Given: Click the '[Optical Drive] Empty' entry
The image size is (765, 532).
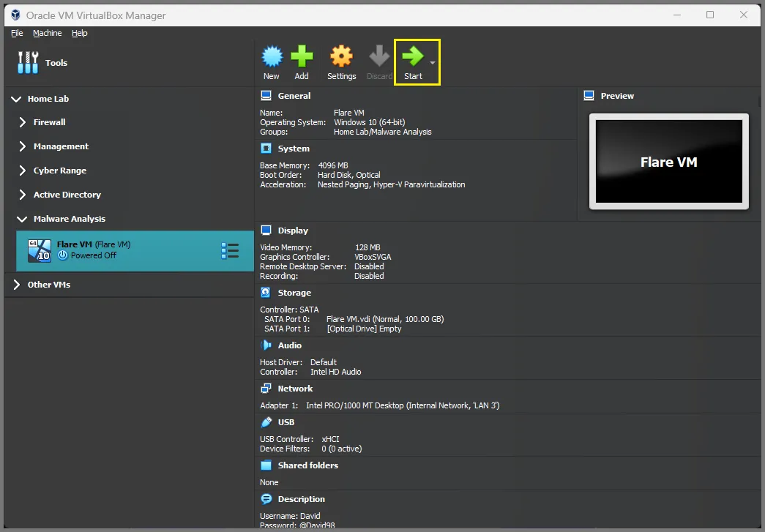Looking at the screenshot, I should tap(364, 329).
